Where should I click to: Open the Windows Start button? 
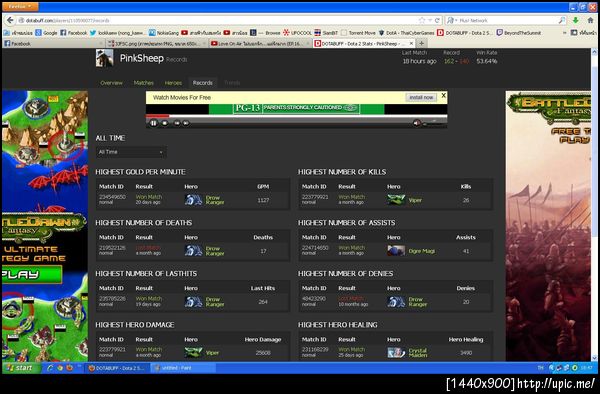(21, 368)
